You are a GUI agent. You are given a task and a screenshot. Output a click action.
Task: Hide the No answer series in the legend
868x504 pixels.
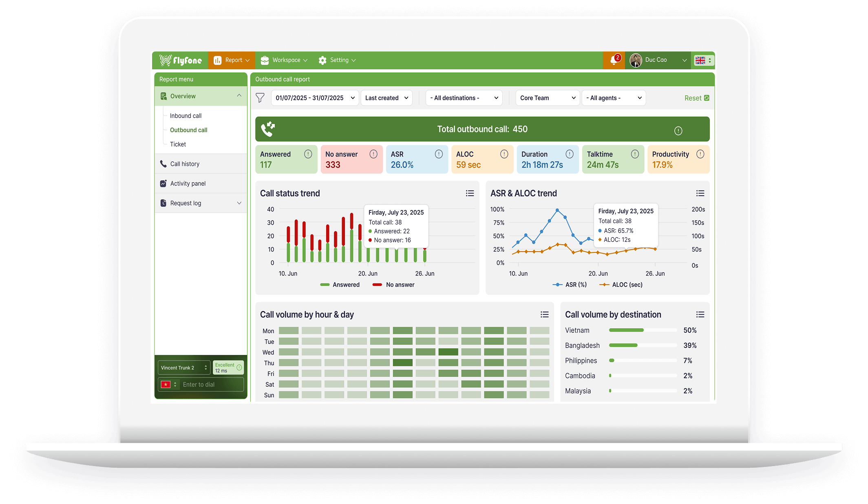point(393,284)
